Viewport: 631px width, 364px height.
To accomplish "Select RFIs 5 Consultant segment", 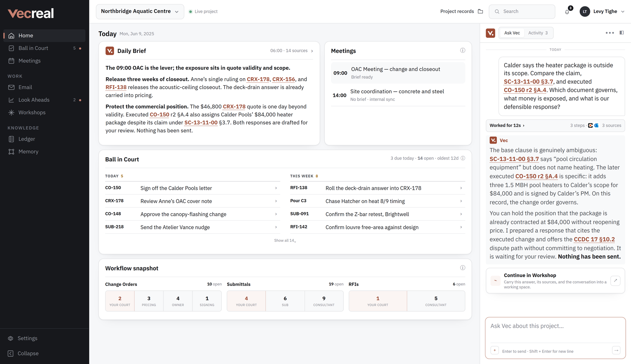I will point(436,301).
